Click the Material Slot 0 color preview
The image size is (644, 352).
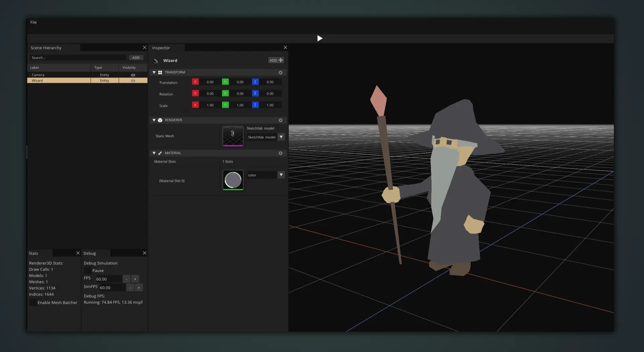(x=233, y=180)
